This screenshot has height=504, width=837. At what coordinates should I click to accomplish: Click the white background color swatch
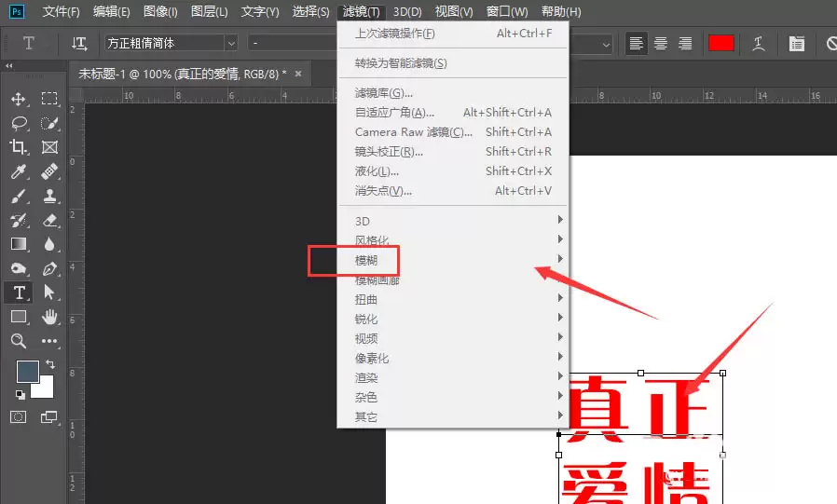tap(46, 390)
